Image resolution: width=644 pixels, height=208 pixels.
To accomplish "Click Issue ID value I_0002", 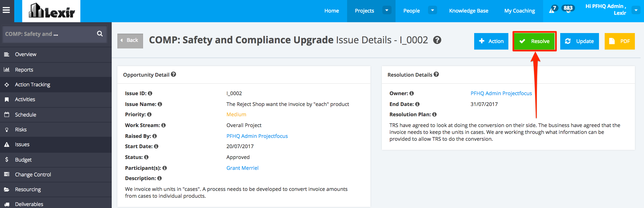I will pyautogui.click(x=234, y=93).
